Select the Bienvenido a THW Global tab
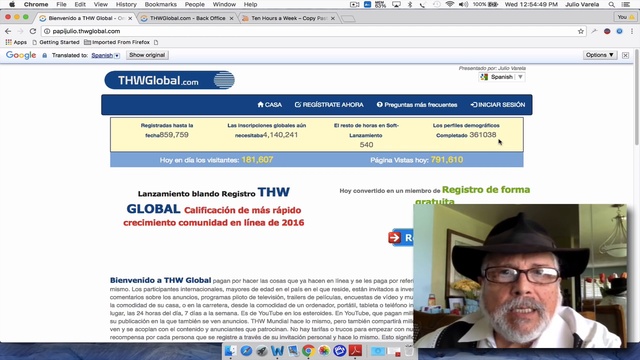 point(85,18)
